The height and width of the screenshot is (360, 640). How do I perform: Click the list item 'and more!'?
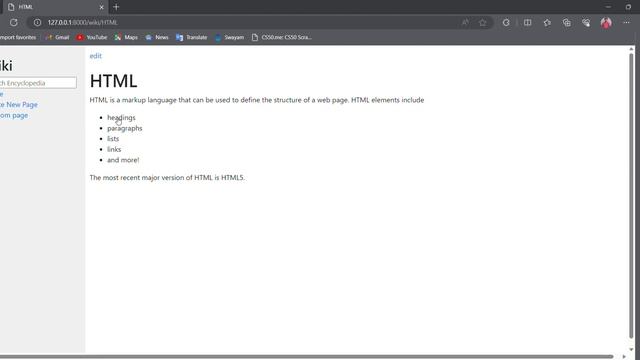coord(123,160)
